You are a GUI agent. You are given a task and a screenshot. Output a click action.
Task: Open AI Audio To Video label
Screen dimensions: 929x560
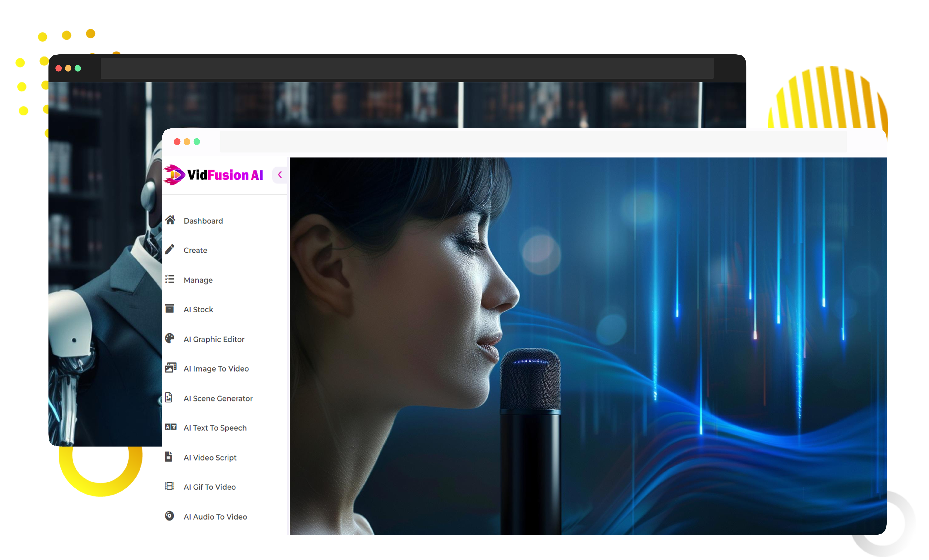tap(215, 517)
